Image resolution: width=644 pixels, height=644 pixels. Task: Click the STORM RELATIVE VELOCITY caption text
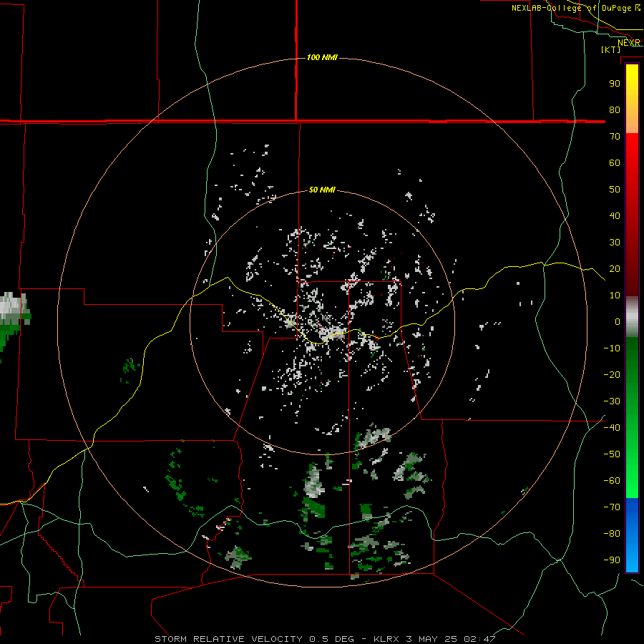pyautogui.click(x=228, y=639)
